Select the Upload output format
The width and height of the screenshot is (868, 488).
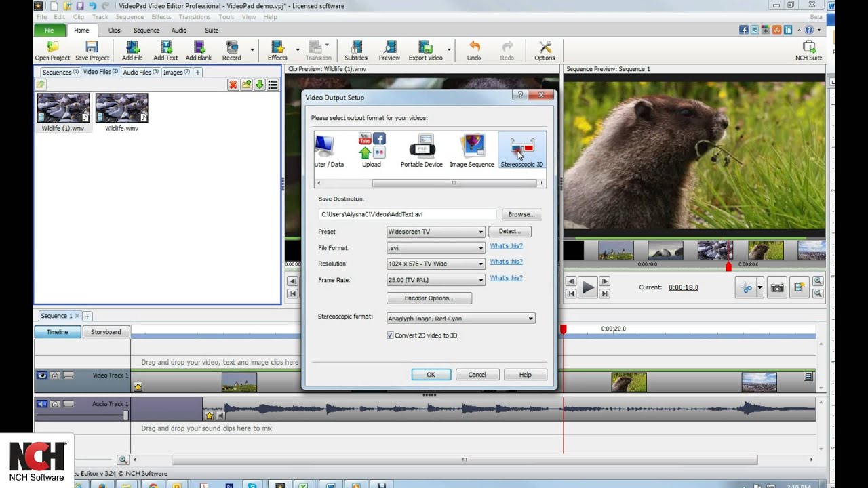(372, 150)
